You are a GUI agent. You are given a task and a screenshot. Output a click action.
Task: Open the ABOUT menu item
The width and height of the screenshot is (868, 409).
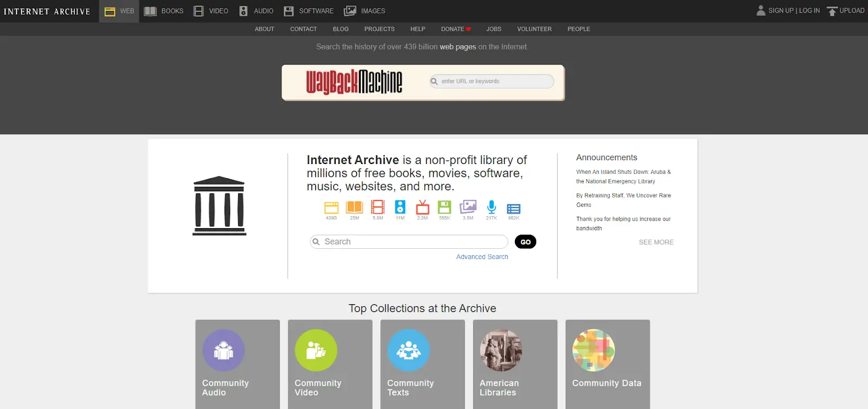(264, 29)
